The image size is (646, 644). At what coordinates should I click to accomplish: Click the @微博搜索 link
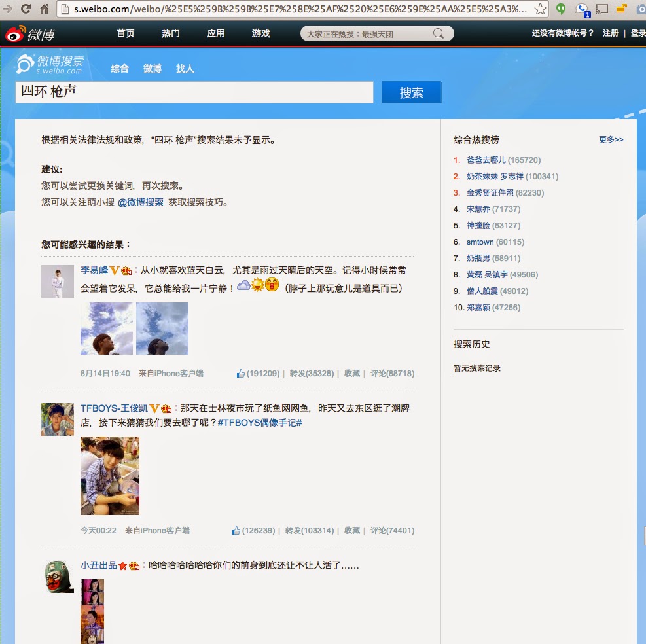pos(141,202)
